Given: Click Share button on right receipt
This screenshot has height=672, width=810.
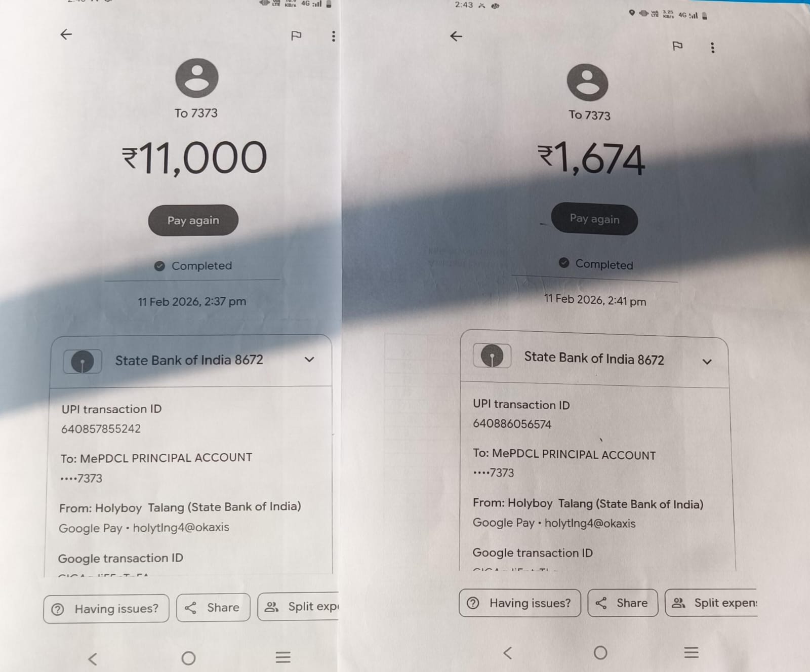Looking at the screenshot, I should coord(623,603).
